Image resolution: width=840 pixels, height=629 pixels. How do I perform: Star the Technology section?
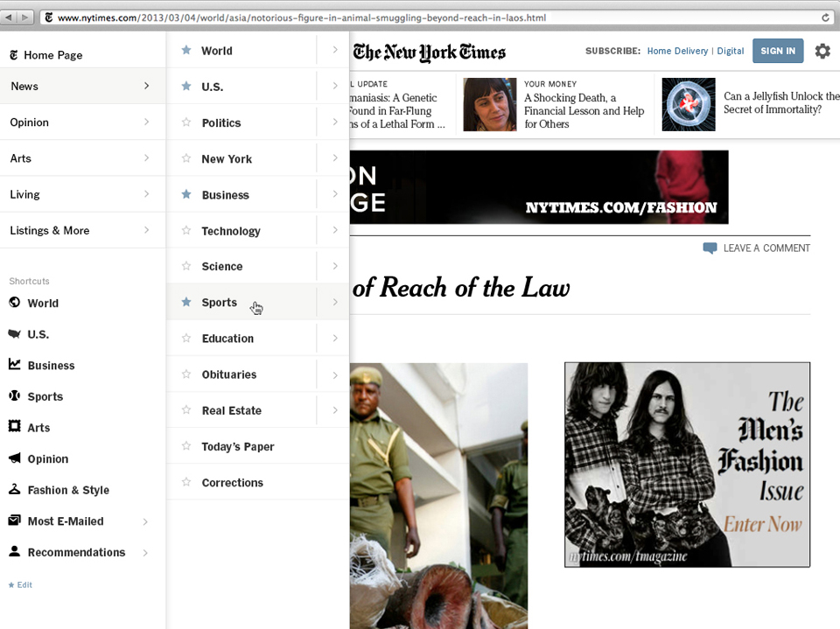185,230
